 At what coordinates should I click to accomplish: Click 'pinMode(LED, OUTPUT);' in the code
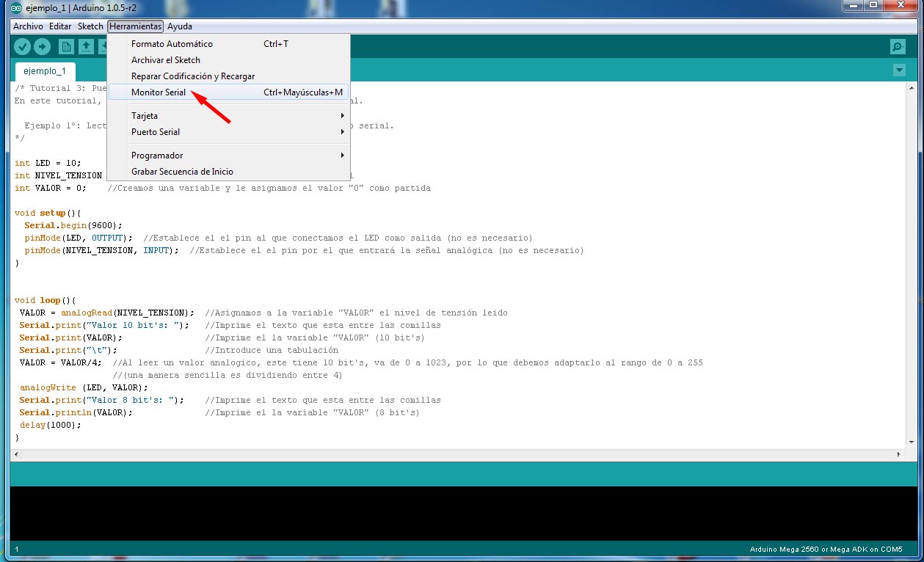pyautogui.click(x=79, y=238)
